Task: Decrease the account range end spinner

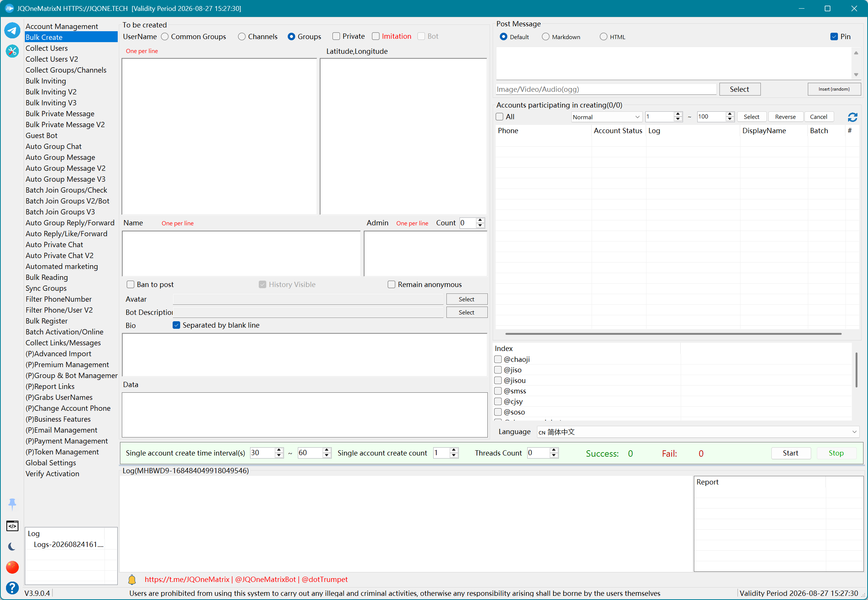Action: coord(730,119)
